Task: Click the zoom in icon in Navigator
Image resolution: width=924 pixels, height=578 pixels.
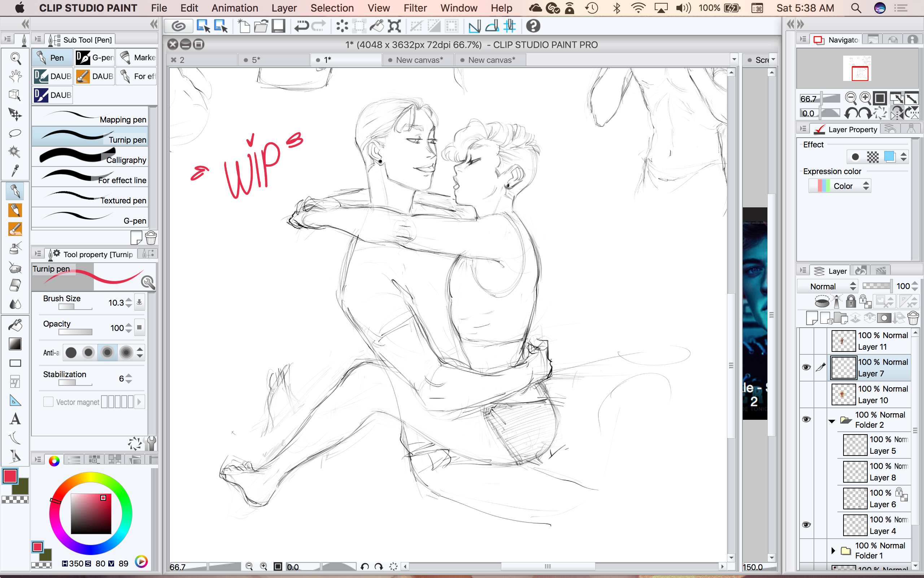Action: (x=865, y=98)
